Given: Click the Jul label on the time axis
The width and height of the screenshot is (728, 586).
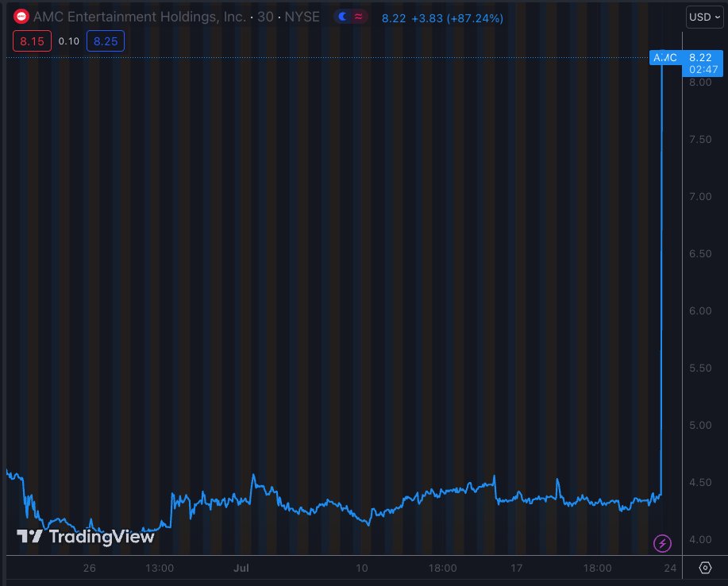Looking at the screenshot, I should click(241, 568).
